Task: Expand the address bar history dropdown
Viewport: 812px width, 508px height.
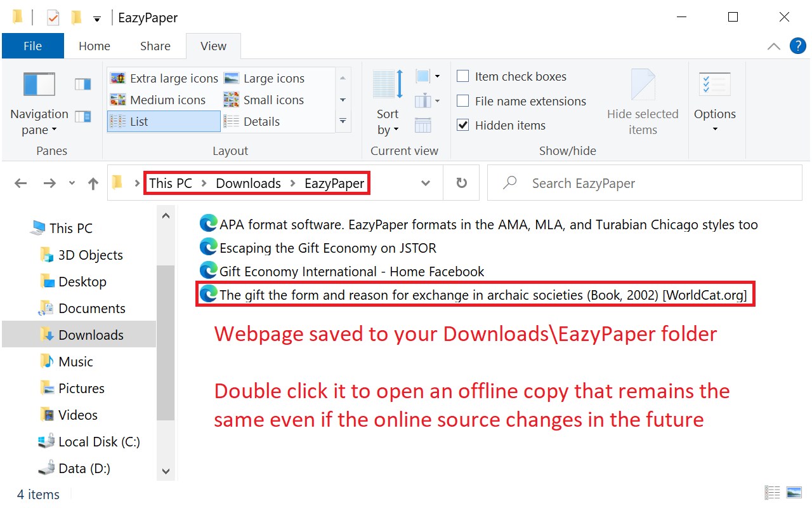Action: [426, 184]
